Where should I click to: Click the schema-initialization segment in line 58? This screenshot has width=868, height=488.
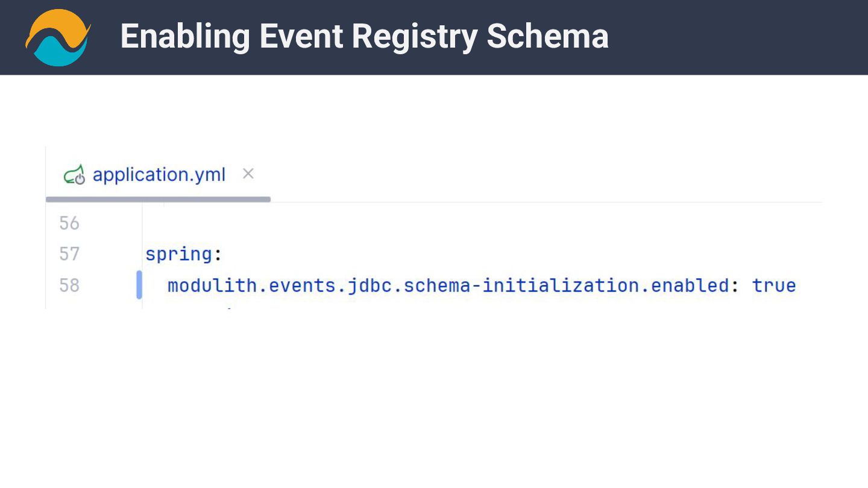[521, 285]
